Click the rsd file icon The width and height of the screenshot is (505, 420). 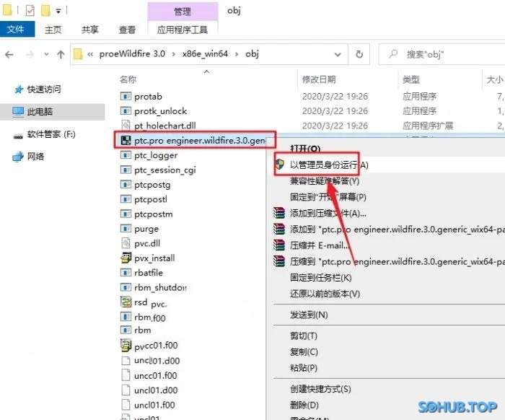(x=126, y=302)
